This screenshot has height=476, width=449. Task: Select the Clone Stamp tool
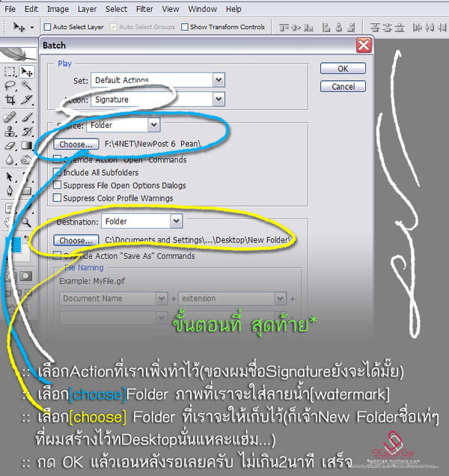pos(10,131)
